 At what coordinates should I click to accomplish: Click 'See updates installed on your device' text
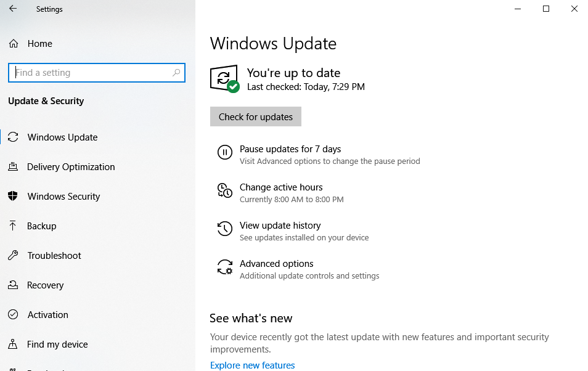point(304,238)
